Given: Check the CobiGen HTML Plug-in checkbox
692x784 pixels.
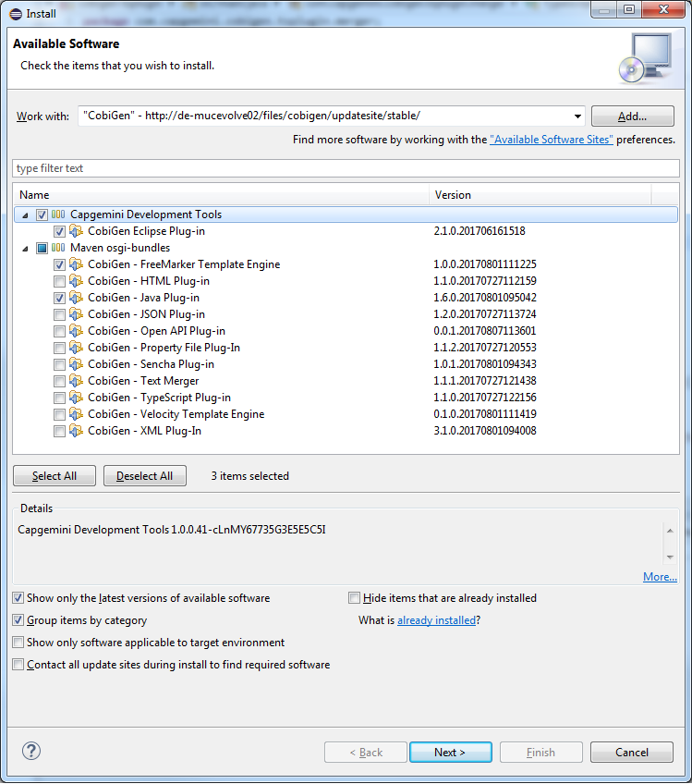Looking at the screenshot, I should (x=59, y=281).
